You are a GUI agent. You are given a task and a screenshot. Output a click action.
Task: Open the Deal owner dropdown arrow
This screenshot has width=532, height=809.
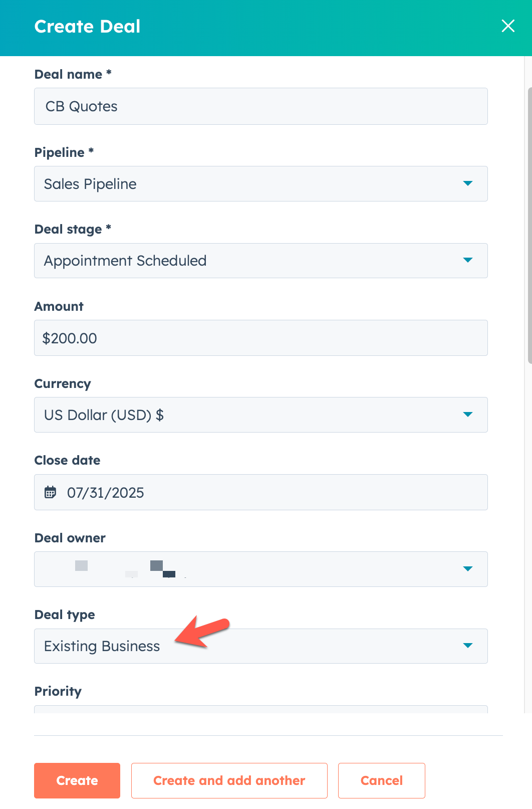pos(468,569)
